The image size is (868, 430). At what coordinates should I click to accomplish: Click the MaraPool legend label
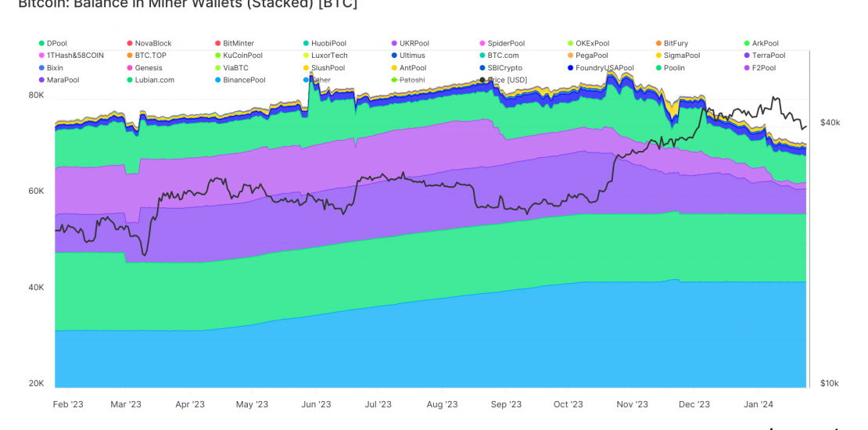click(63, 81)
